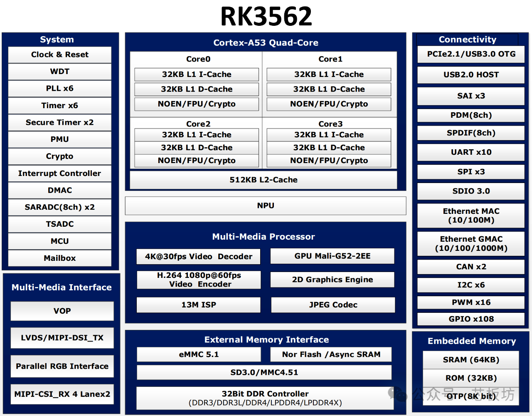Select the Interrupt Controller block
The image size is (532, 416).
(60, 173)
